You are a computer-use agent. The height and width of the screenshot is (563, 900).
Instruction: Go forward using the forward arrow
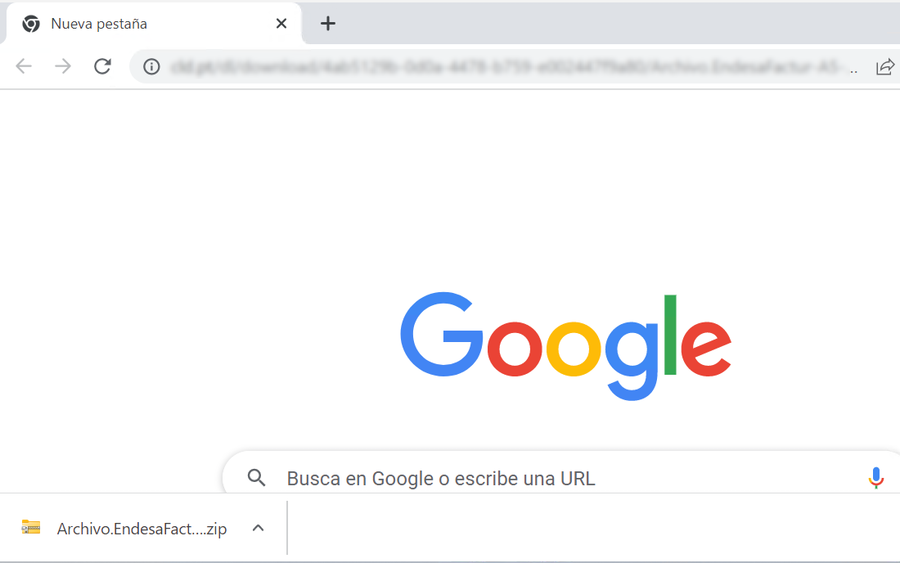pos(63,66)
